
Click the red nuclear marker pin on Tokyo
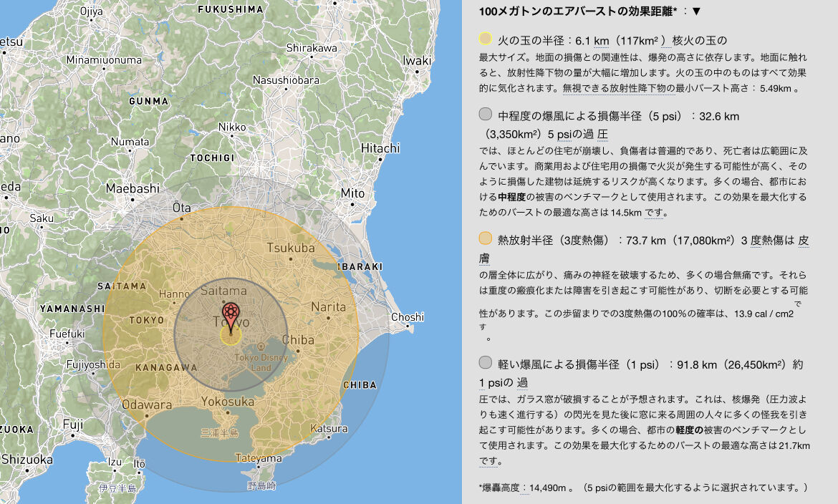(x=231, y=316)
